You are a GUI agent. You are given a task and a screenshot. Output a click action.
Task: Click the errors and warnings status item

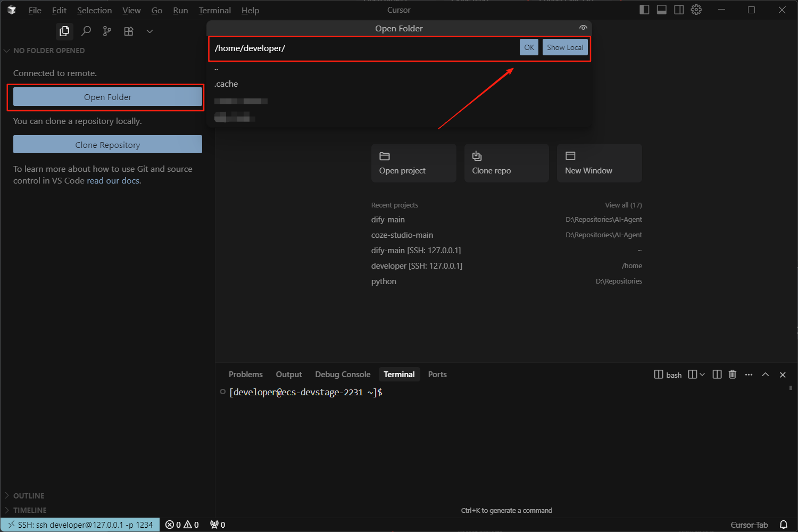click(x=182, y=525)
